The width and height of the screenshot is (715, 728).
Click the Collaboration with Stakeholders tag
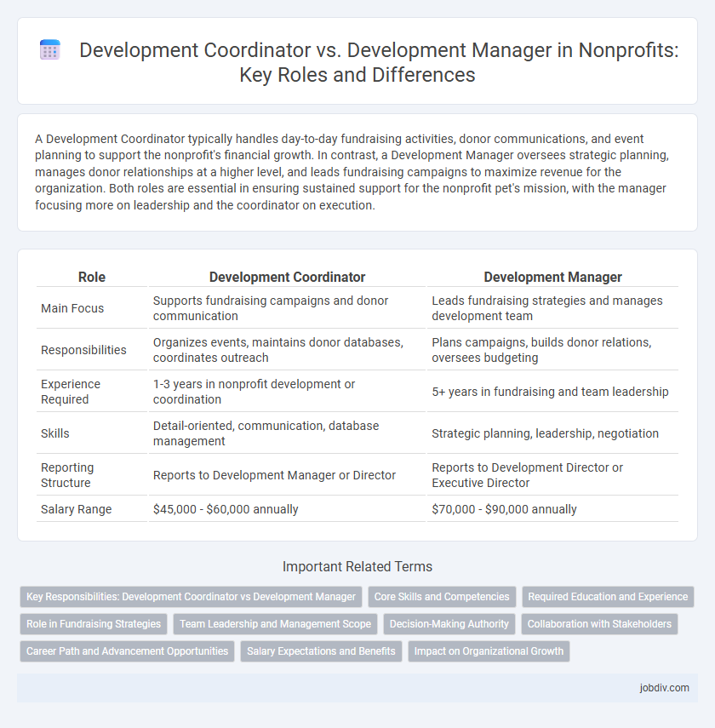[x=599, y=623]
